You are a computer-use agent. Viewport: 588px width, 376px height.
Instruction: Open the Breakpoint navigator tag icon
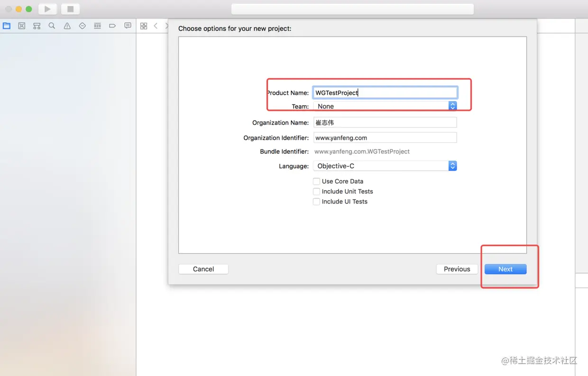(112, 26)
